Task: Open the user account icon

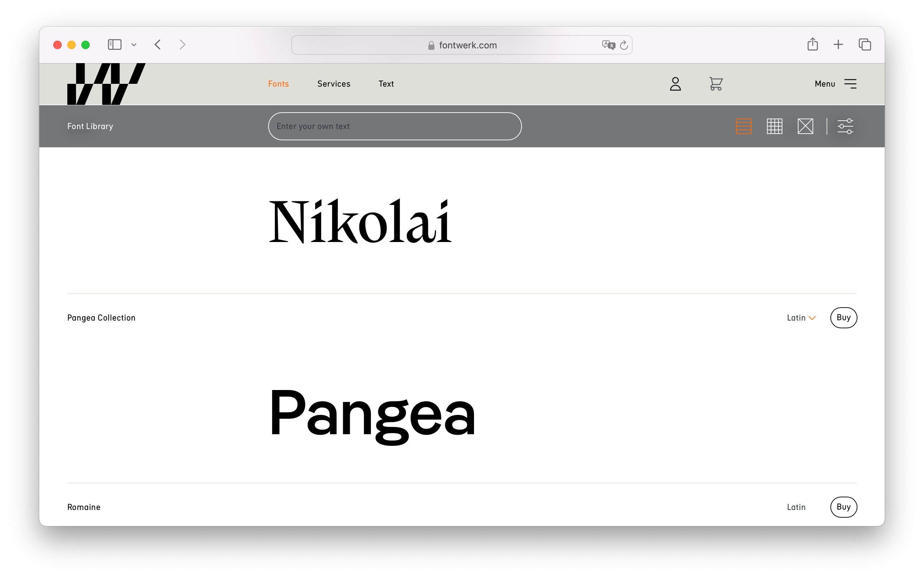Action: pos(675,84)
